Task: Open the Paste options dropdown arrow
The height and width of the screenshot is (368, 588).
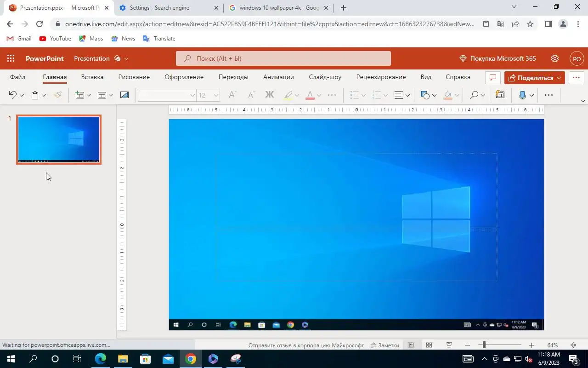Action: coord(44,95)
